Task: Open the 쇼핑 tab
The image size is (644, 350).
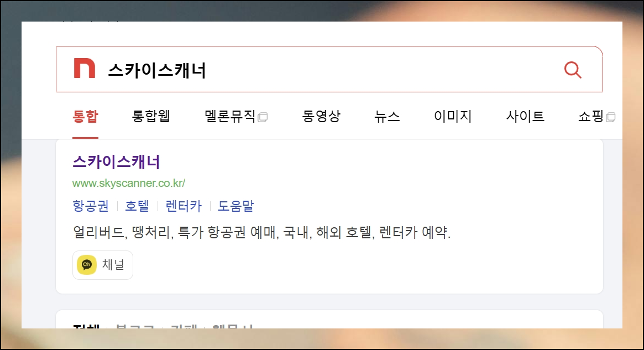Action: coord(590,116)
